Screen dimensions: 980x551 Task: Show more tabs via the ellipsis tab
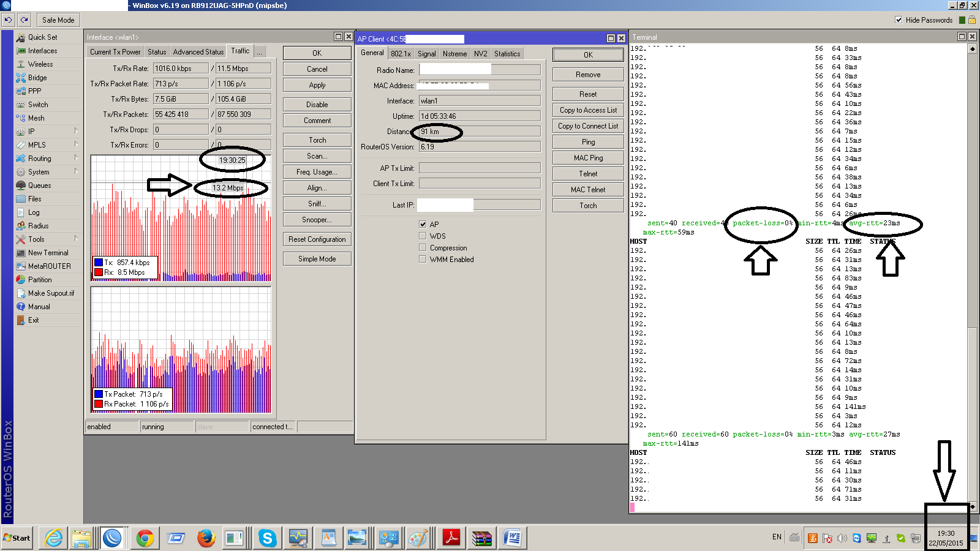(x=260, y=52)
